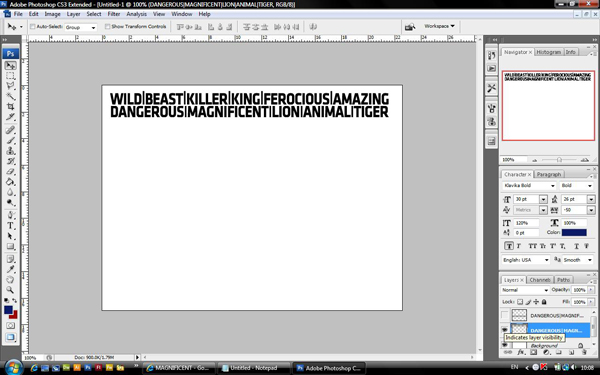This screenshot has width=600, height=375.
Task: Select the Lasso tool
Action: pyautogui.click(x=10, y=86)
